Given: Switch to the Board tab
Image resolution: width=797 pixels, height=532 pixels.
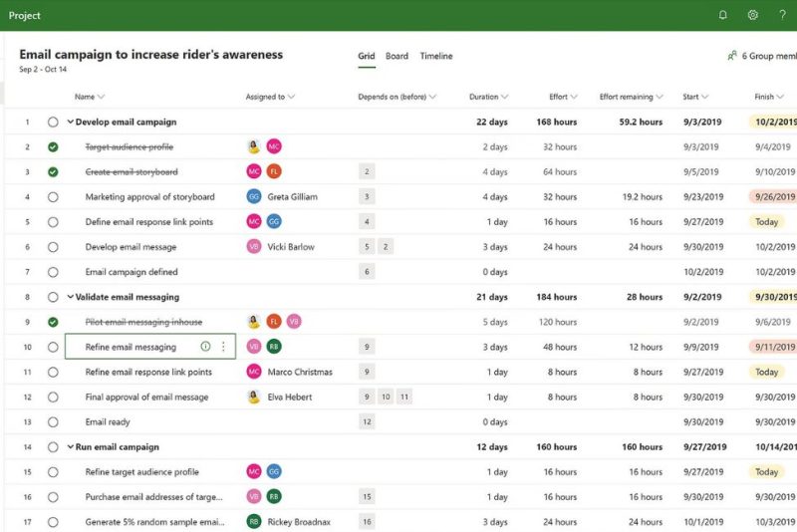Looking at the screenshot, I should pos(397,57).
